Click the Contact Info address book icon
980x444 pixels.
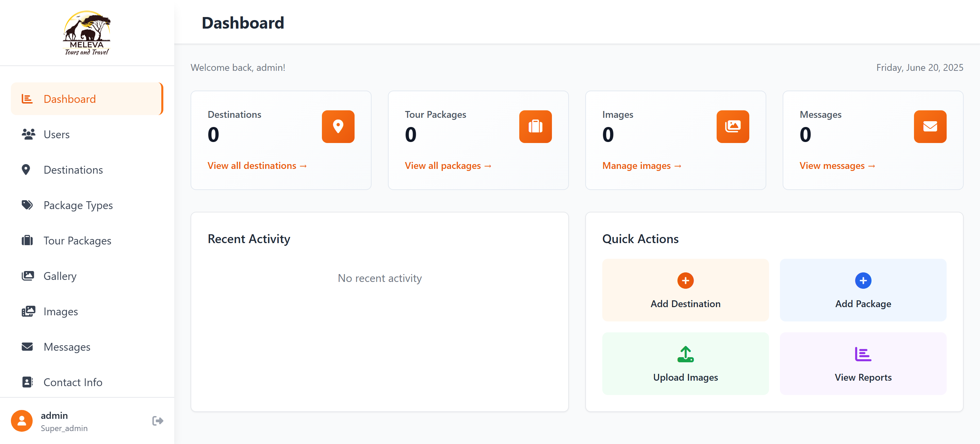(27, 382)
